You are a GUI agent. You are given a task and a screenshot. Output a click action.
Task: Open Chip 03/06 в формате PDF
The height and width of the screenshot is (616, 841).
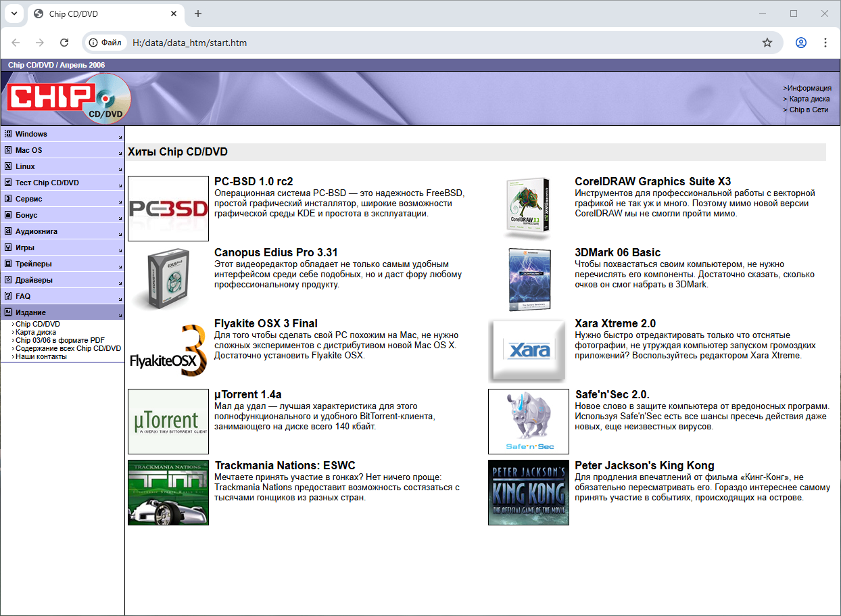pos(59,341)
